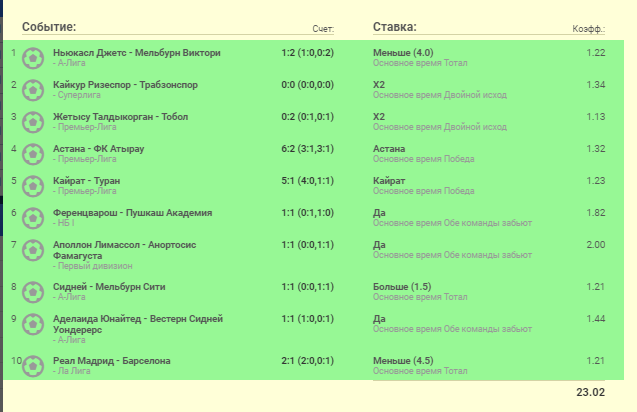Select event name Астана - ФК Атырау

pos(98,149)
